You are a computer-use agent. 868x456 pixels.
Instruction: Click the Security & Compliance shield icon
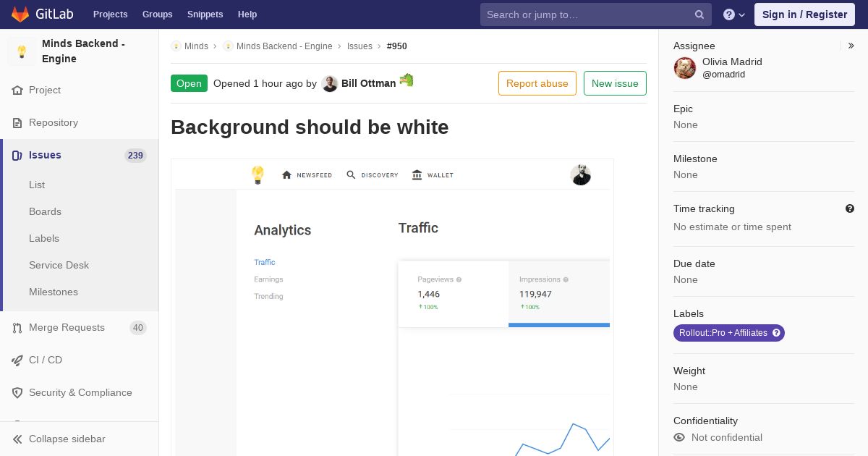click(17, 393)
